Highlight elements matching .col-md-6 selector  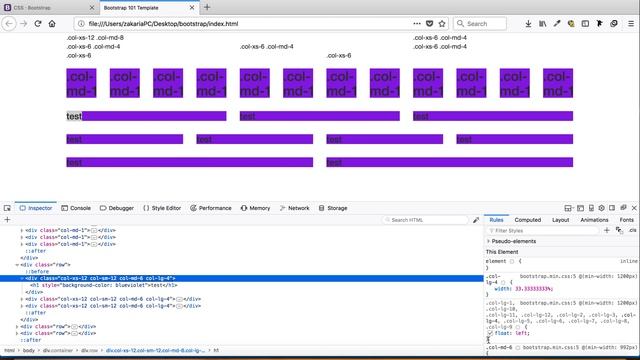click(x=517, y=348)
